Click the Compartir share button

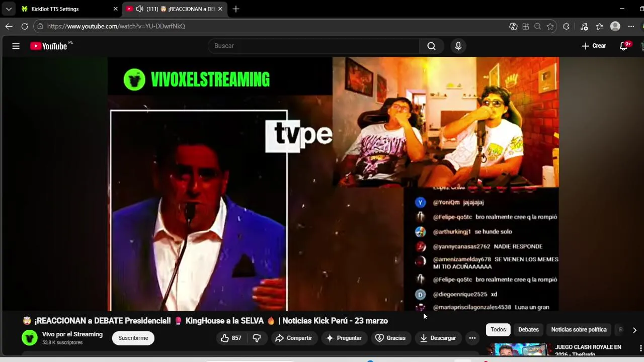294,338
